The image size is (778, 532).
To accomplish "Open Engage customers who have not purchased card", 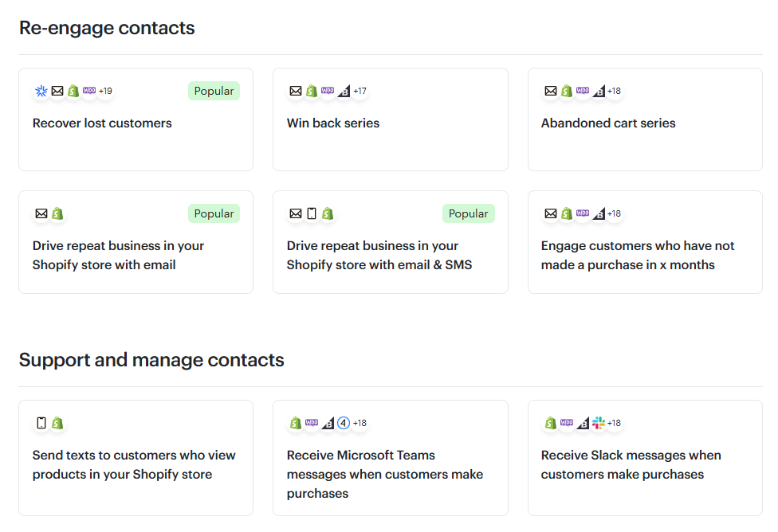I will click(638, 255).
